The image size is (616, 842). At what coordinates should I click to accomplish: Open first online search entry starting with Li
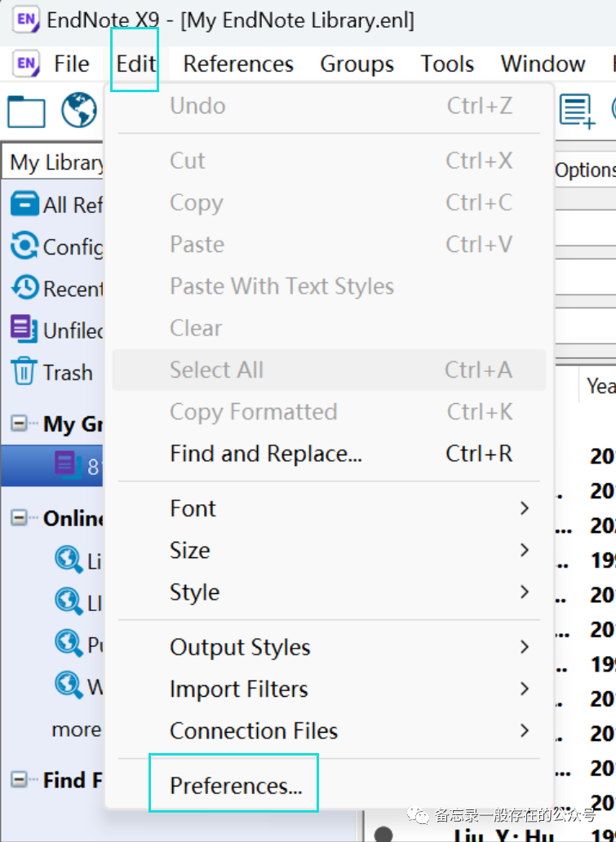[78, 561]
